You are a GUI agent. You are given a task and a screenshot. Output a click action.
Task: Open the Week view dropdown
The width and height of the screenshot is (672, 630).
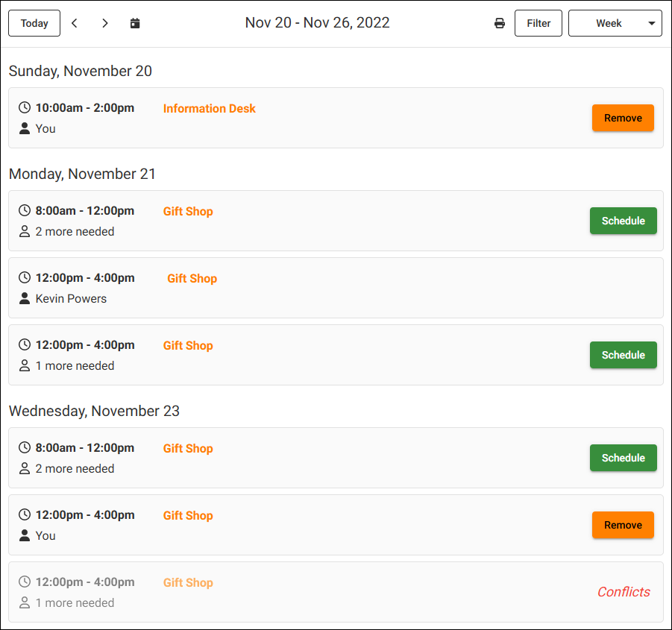(615, 23)
